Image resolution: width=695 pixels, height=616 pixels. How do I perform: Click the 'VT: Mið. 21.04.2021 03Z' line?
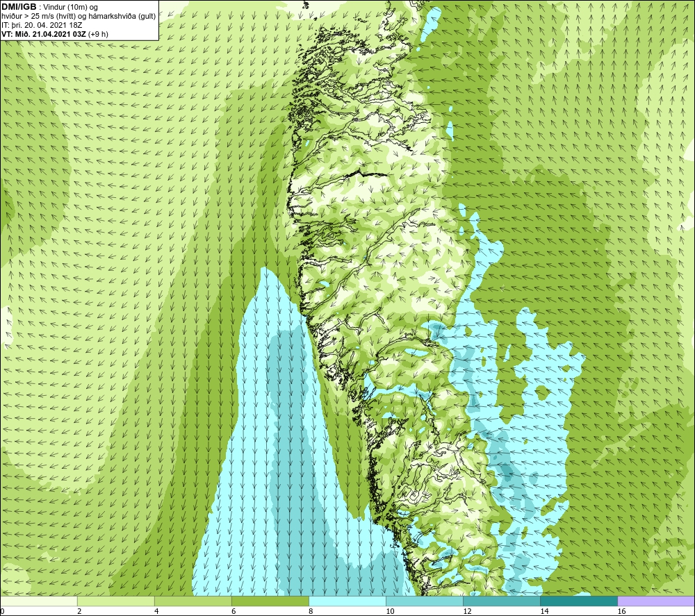coord(44,33)
